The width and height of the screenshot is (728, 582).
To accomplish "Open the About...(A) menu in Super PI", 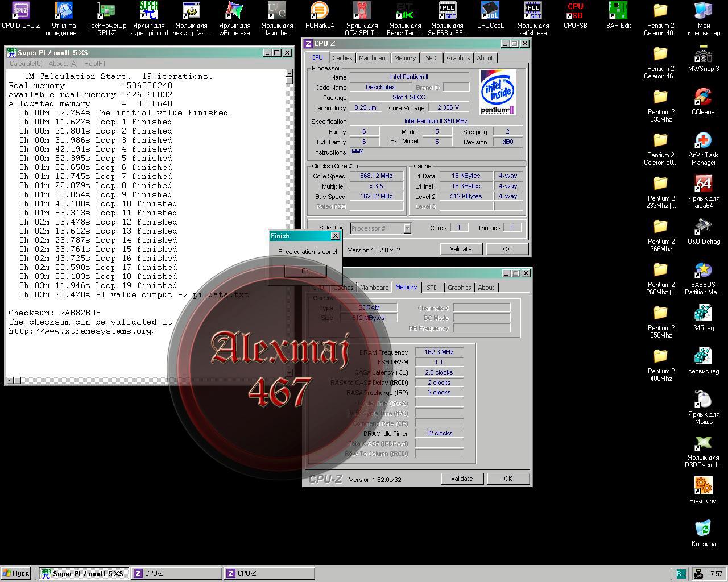I will 63,64.
